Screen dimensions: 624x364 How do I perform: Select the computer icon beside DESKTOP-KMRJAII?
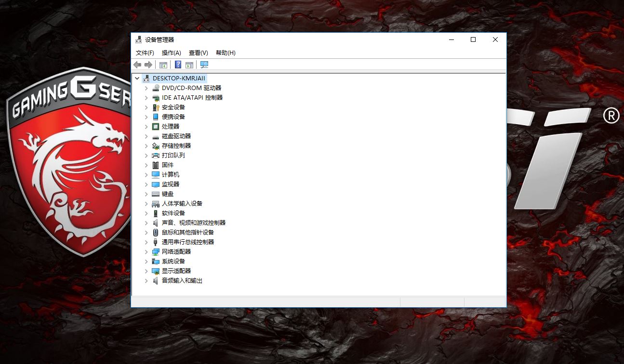[x=146, y=78]
